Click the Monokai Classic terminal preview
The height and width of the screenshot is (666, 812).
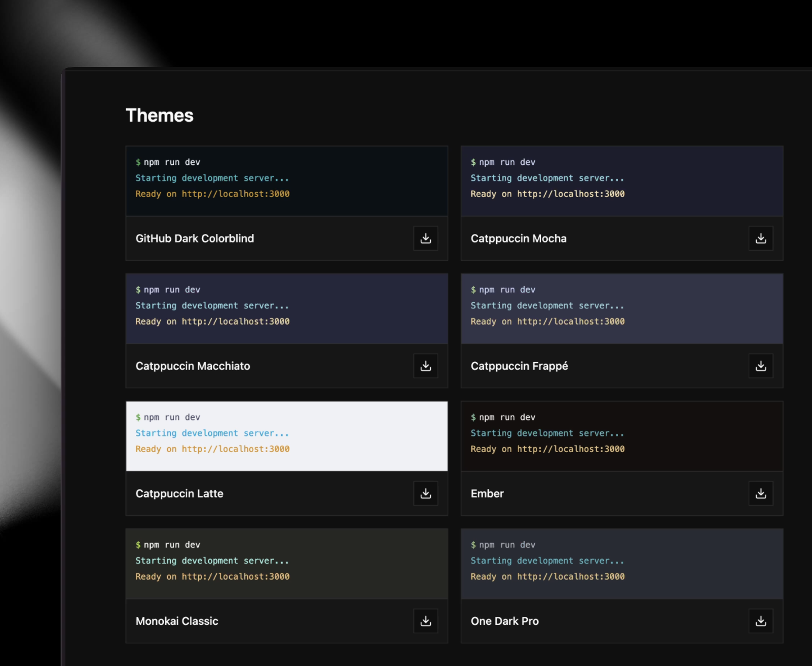click(286, 563)
